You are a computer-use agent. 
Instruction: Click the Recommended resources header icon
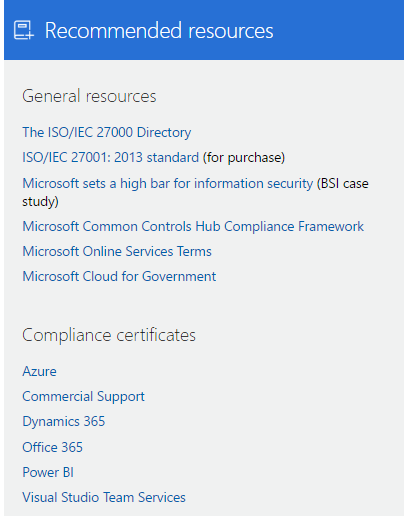click(24, 30)
